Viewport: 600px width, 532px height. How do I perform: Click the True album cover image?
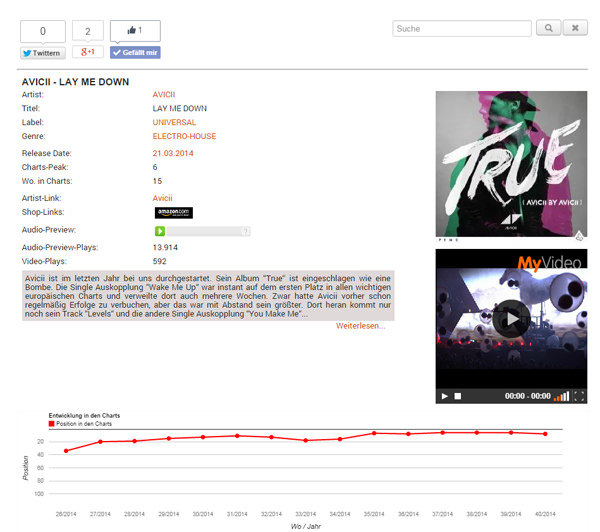511,164
